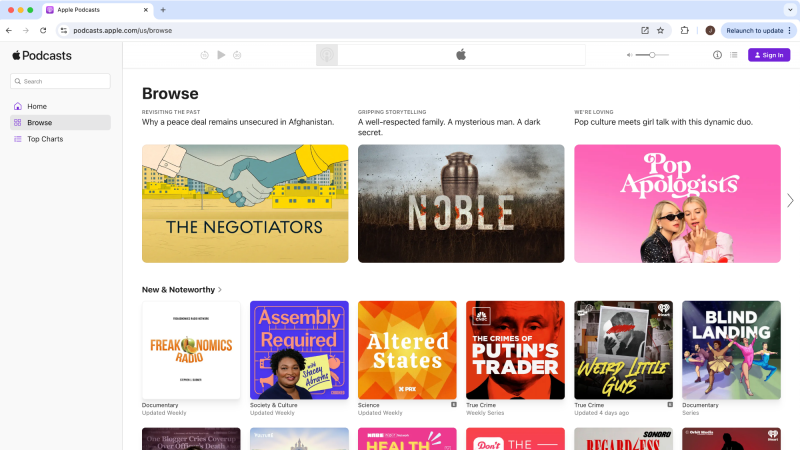Click the open-in-app icon in address bar
Screen dimensions: 800x450
pyautogui.click(x=645, y=30)
